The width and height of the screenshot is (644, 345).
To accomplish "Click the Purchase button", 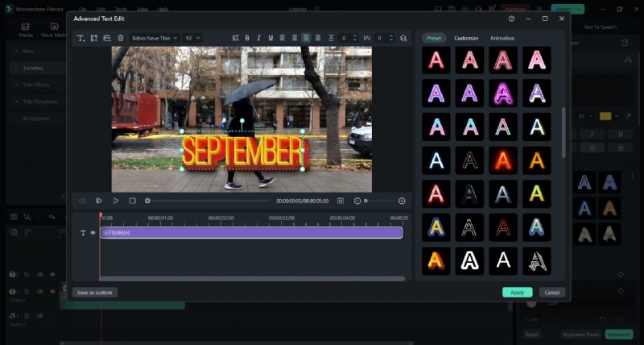I will 515,9.
